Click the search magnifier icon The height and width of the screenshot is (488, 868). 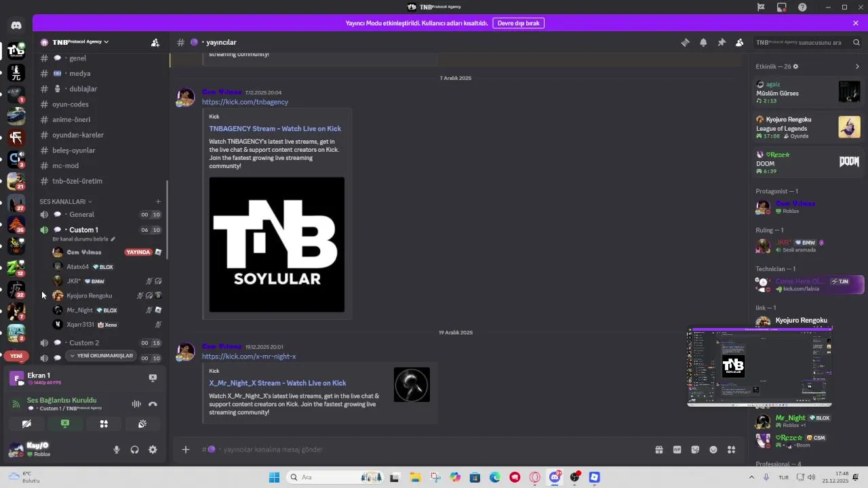tap(856, 42)
